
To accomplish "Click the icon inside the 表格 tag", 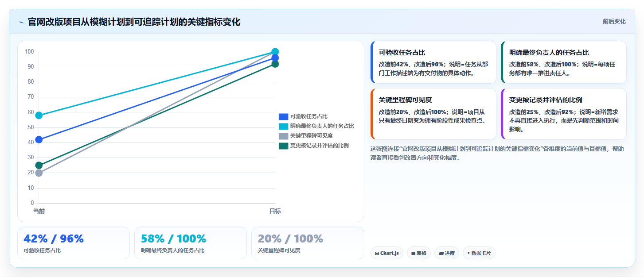I will (413, 254).
